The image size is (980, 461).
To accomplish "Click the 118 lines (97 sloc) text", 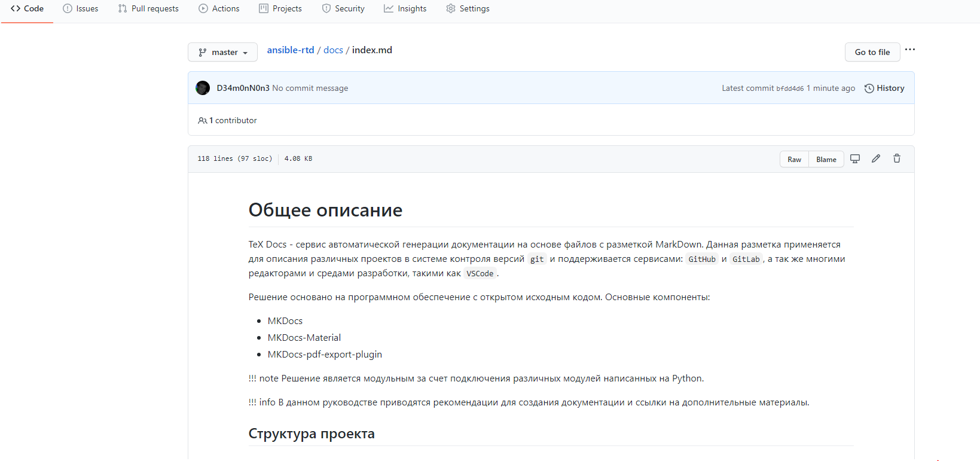I will pos(235,158).
